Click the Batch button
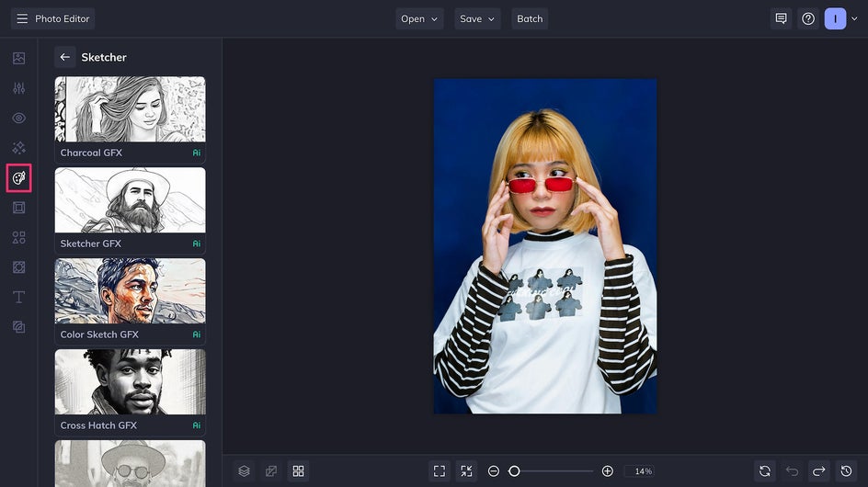Screen dimensions: 868x487 click(x=530, y=18)
